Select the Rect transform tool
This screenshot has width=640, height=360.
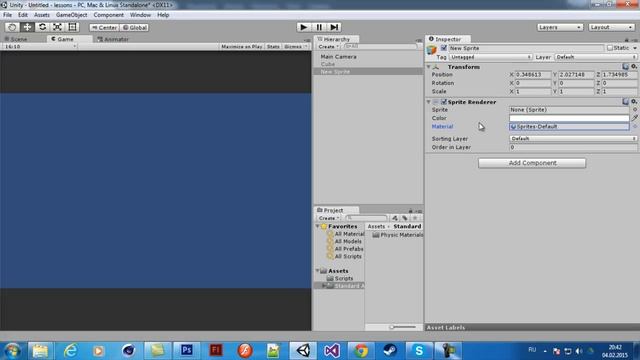(72, 27)
